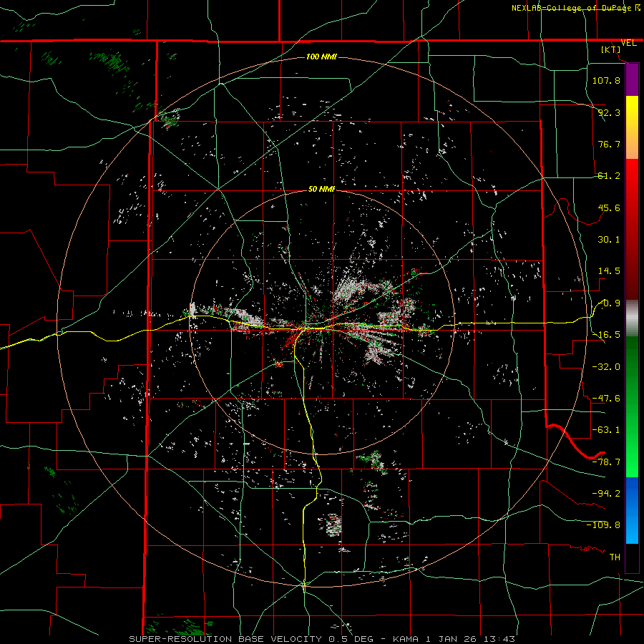Select the -63.1 velocity scale value

click(606, 430)
